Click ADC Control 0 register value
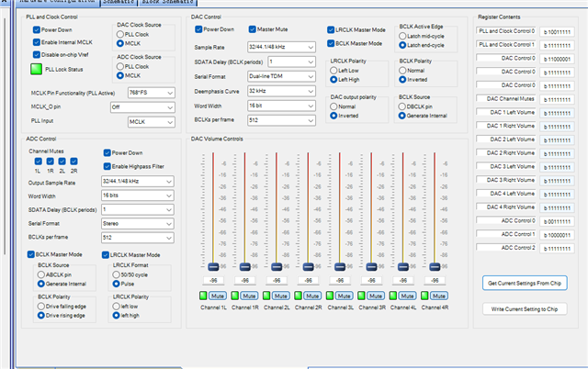Image resolution: width=588 pixels, height=369 pixels. tap(558, 221)
